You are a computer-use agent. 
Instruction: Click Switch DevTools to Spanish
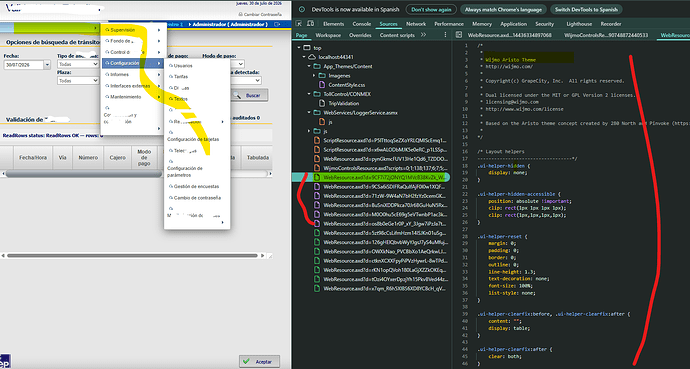click(586, 9)
